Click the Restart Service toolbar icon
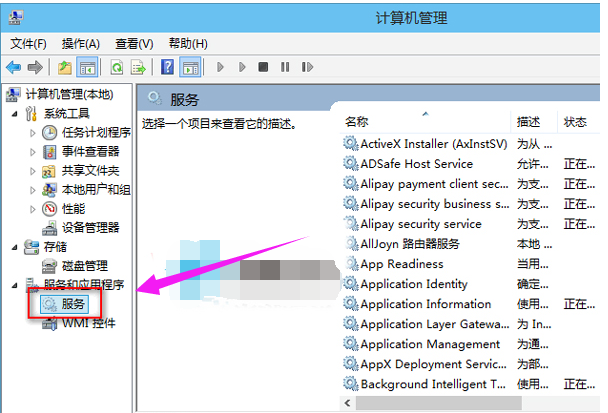The height and width of the screenshot is (413, 608). pos(306,68)
